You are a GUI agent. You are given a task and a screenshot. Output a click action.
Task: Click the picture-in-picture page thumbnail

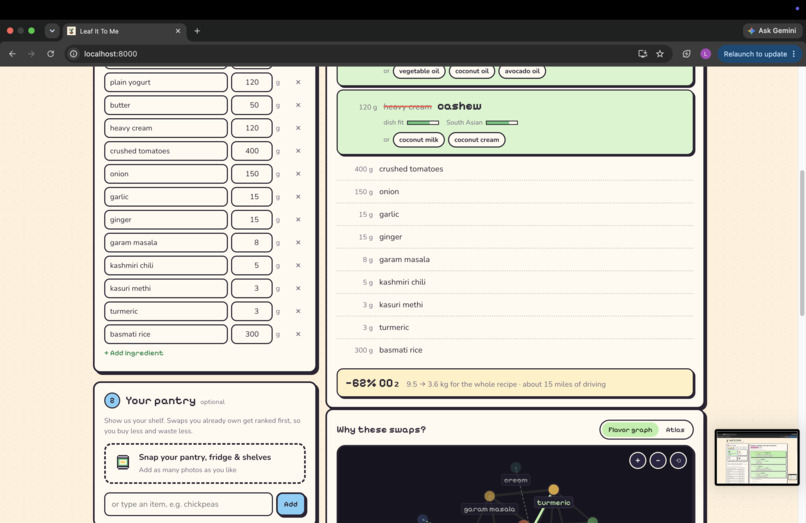click(757, 457)
